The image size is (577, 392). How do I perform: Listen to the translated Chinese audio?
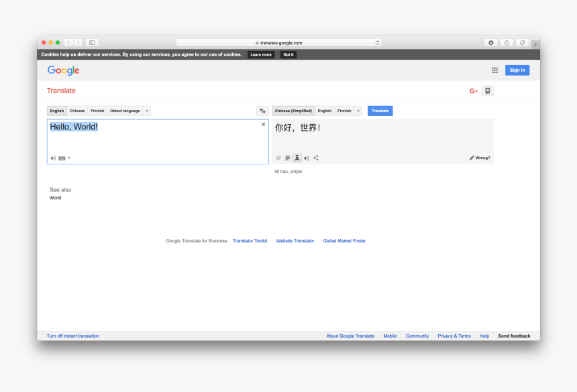306,158
